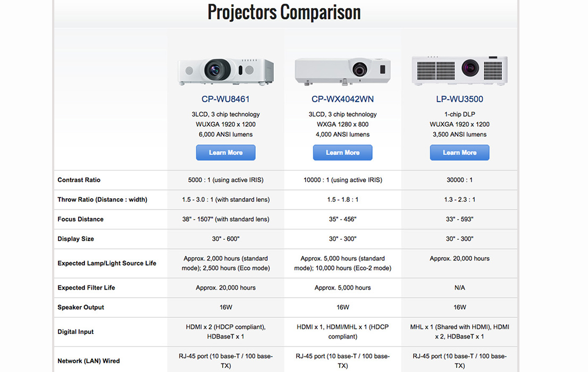
Task: Click the Network (LAN) Wired label
Action: click(x=88, y=361)
